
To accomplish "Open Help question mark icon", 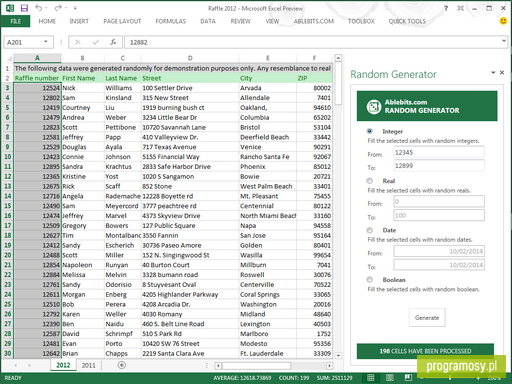I will [446, 8].
